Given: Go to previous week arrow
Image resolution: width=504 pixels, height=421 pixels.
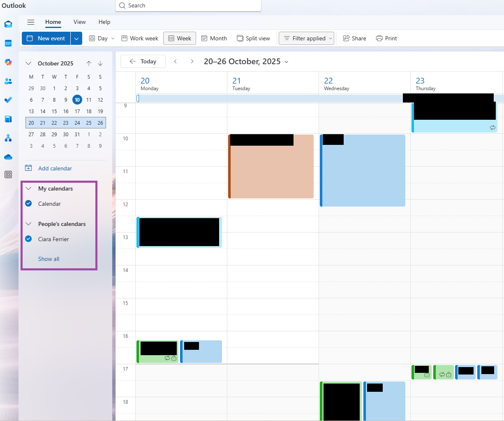Looking at the screenshot, I should click(x=176, y=61).
